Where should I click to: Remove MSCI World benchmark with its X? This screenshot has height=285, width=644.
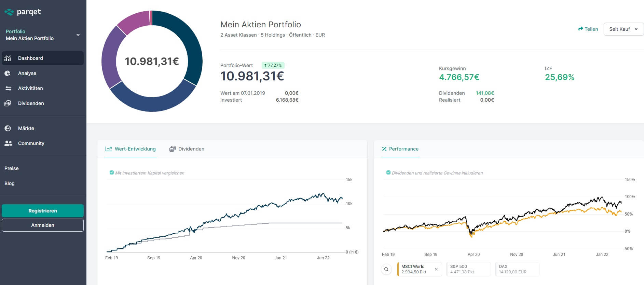[x=436, y=269]
